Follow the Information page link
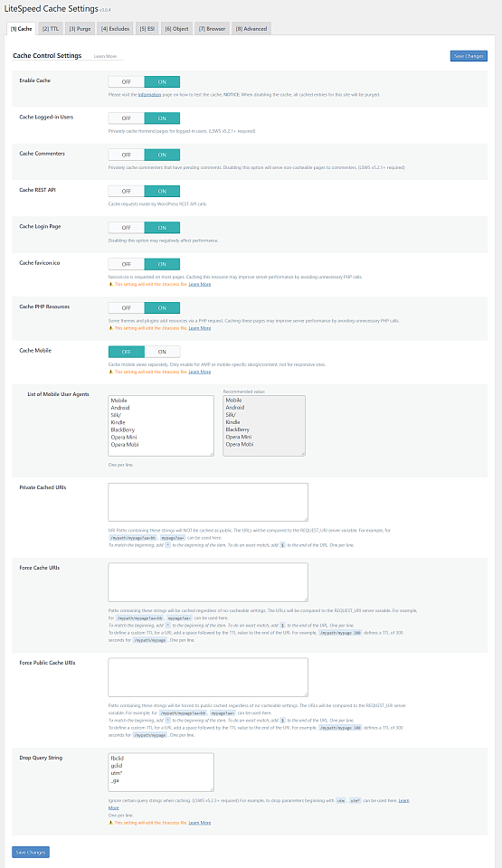 [x=149, y=95]
